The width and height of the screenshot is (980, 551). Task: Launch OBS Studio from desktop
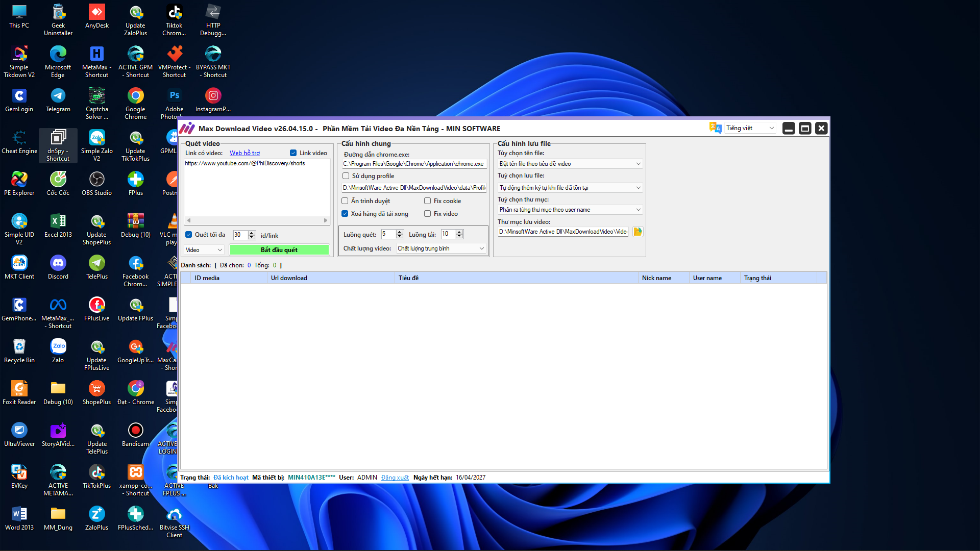point(97,184)
